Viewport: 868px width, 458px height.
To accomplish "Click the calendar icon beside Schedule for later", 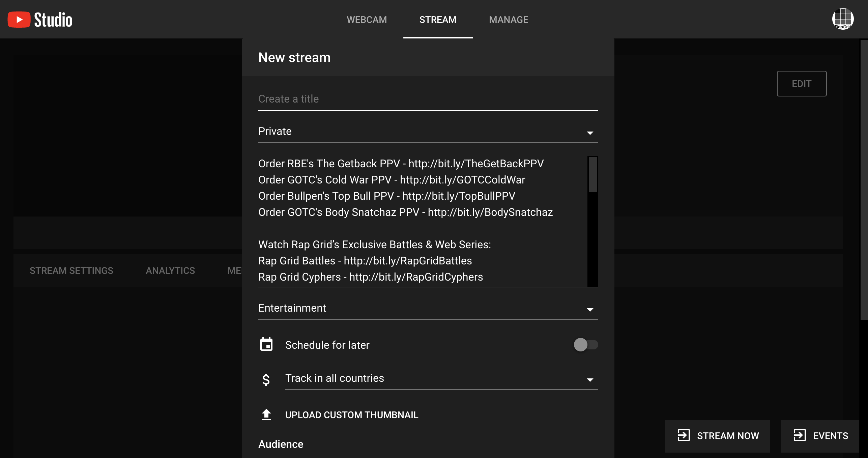I will point(266,345).
